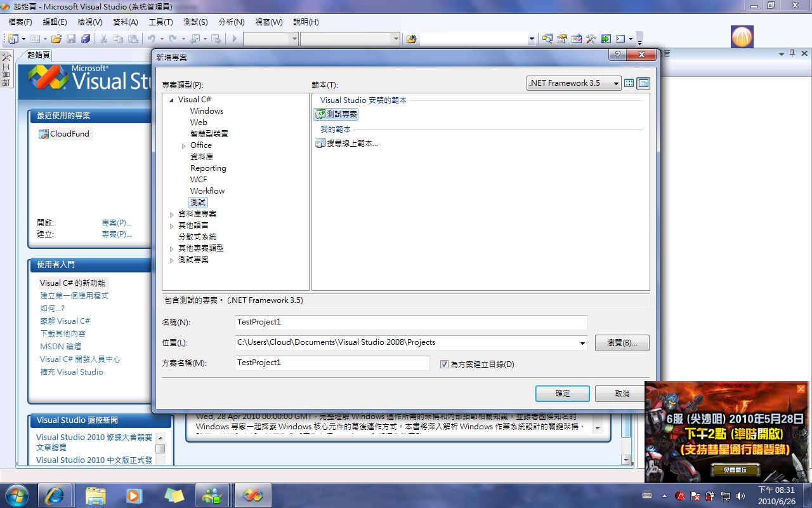The image size is (812, 508).
Task: Open the 位置 path dropdown arrow
Action: tap(582, 343)
